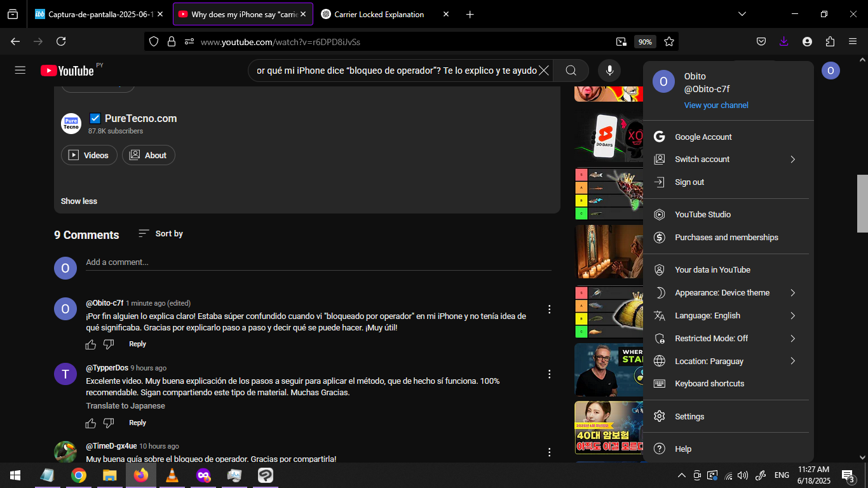868x488 pixels.
Task: List all tabs with the chevron
Action: 742,14
